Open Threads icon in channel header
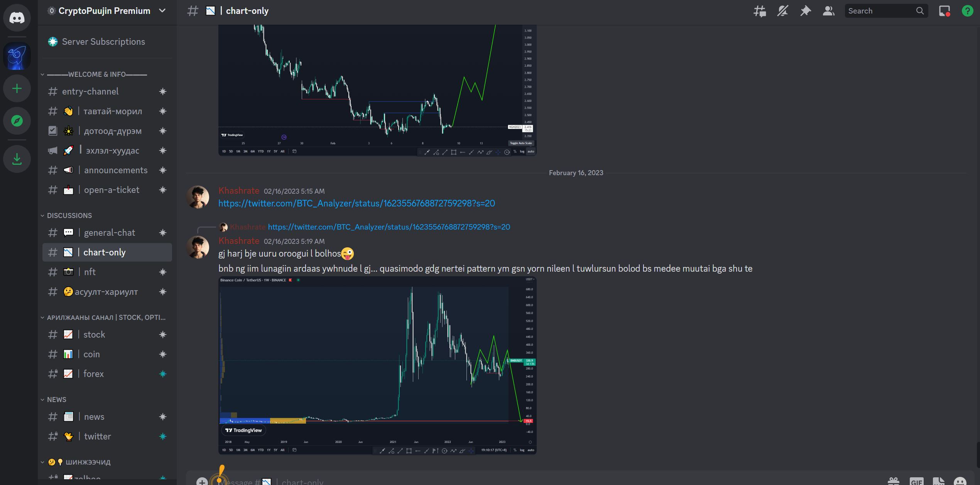 click(759, 11)
